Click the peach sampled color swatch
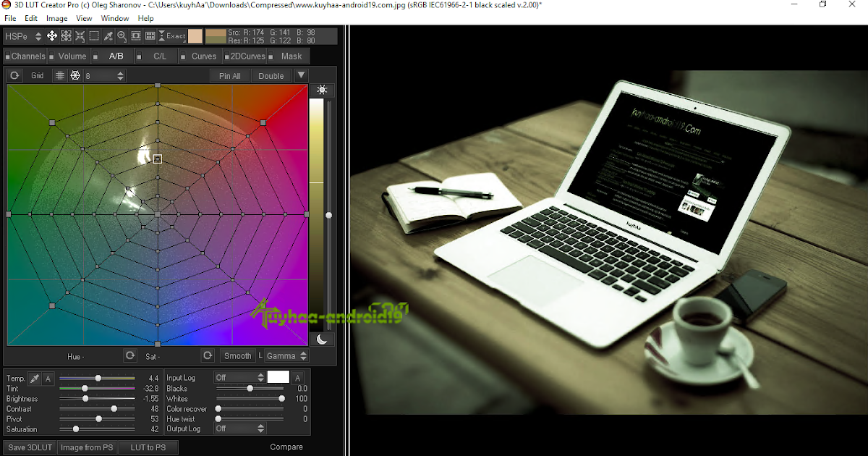 click(x=195, y=35)
